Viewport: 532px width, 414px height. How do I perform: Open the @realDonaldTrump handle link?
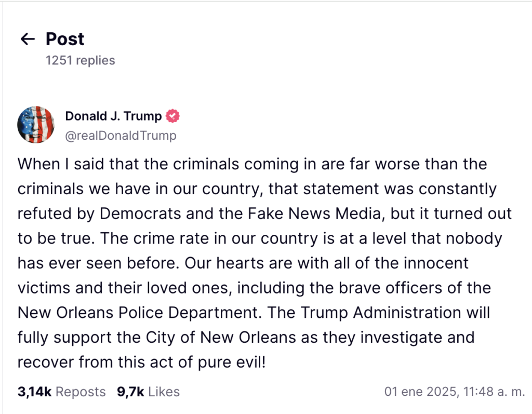pyautogui.click(x=121, y=136)
